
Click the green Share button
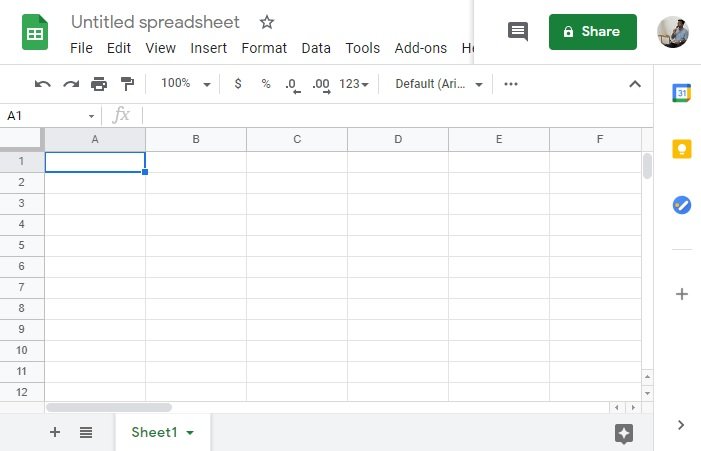pyautogui.click(x=592, y=32)
